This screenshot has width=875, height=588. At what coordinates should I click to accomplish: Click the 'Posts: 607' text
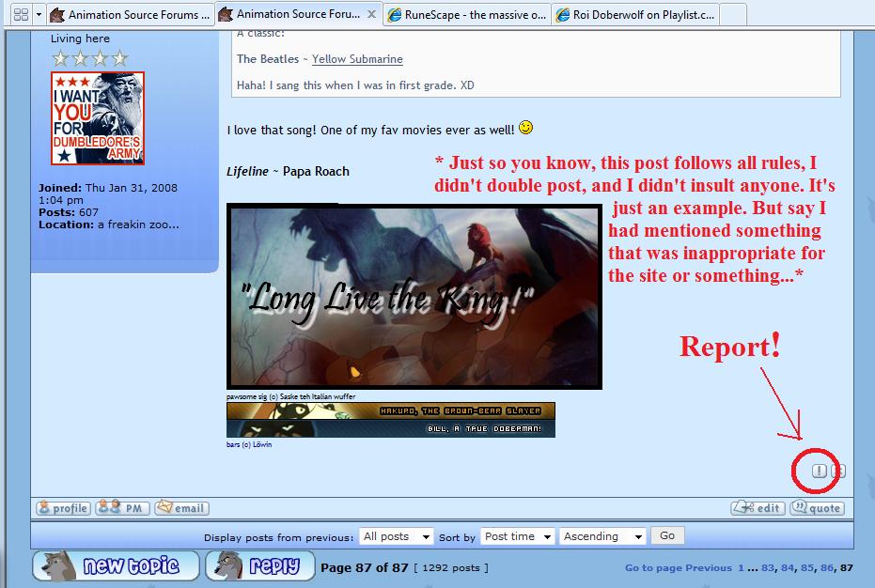(68, 212)
